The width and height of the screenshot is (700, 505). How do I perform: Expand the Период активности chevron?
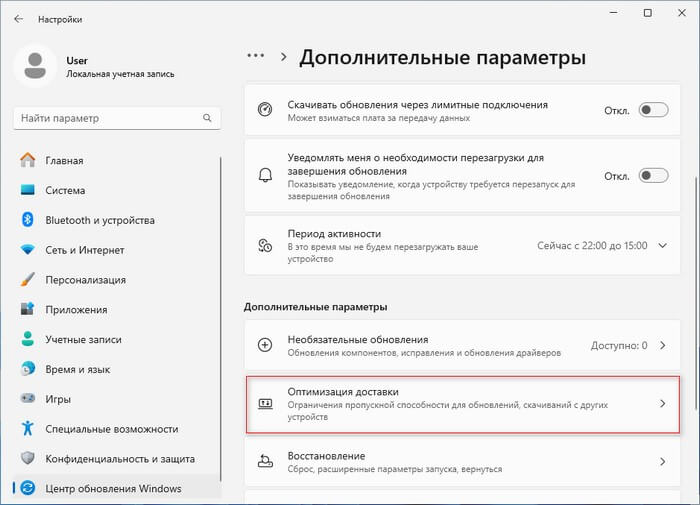pyautogui.click(x=662, y=246)
